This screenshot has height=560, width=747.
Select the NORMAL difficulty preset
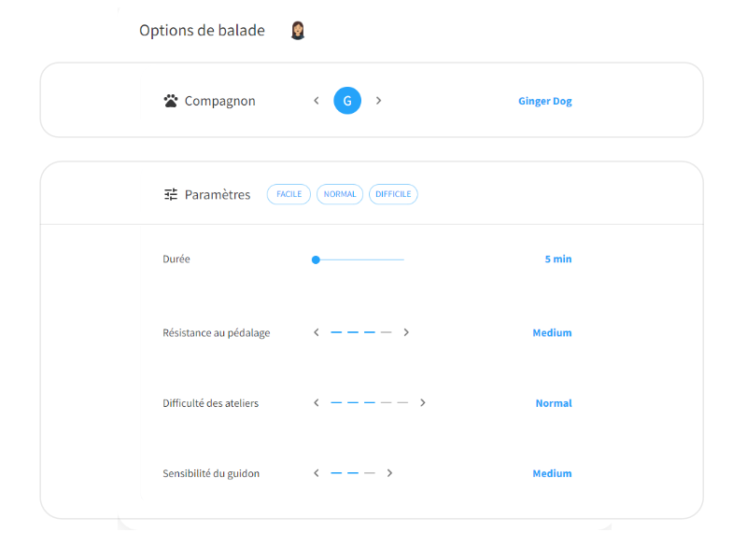(340, 194)
